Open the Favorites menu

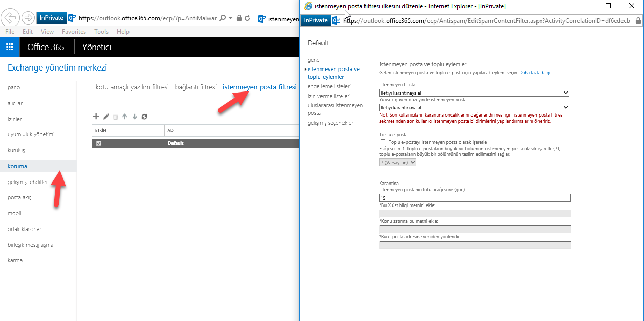(74, 32)
